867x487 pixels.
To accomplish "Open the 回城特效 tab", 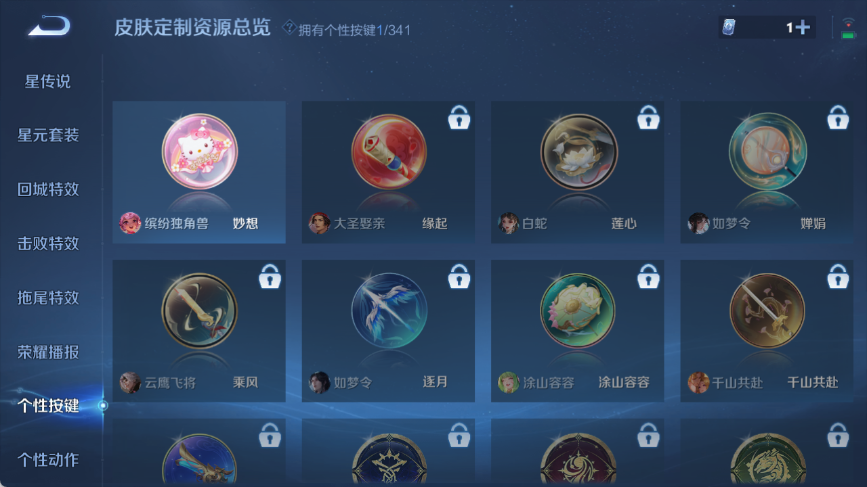I will tap(48, 189).
